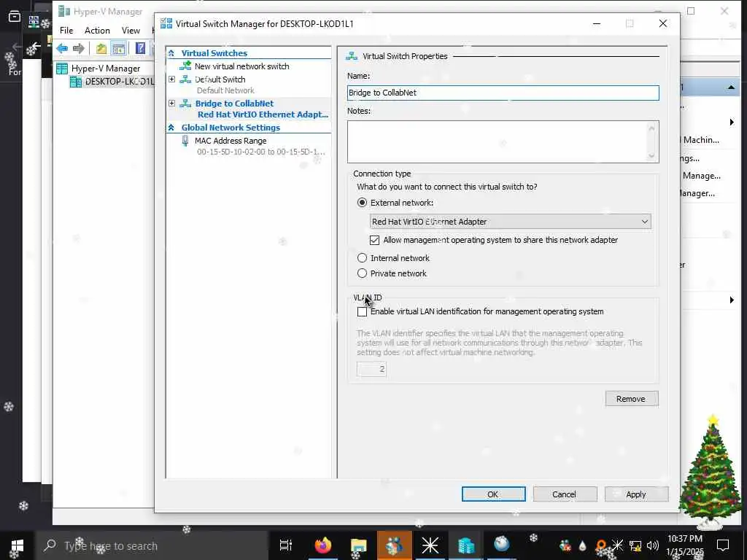Click the volume speaker tray icon
Screen dimensions: 747x560
pyautogui.click(x=653, y=545)
